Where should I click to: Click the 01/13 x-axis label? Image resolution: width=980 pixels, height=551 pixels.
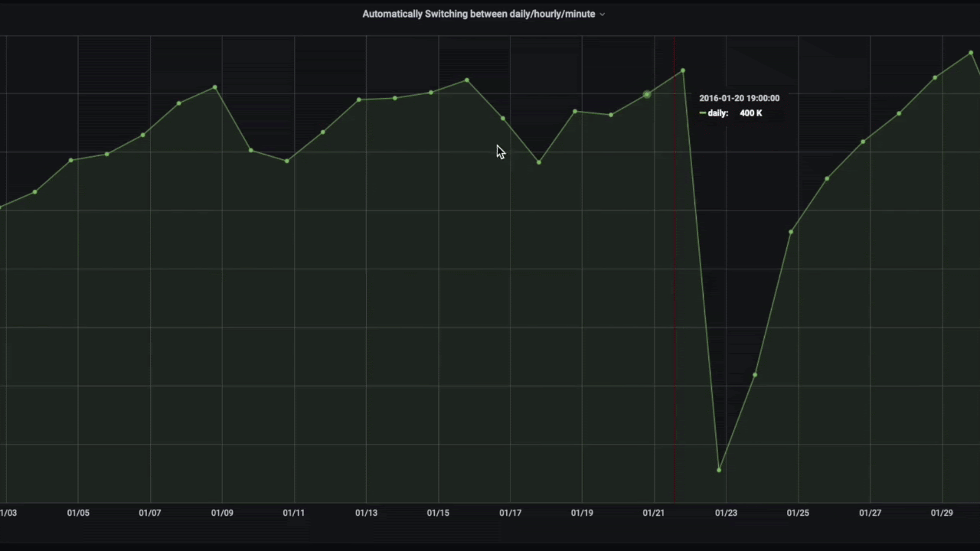tap(366, 513)
